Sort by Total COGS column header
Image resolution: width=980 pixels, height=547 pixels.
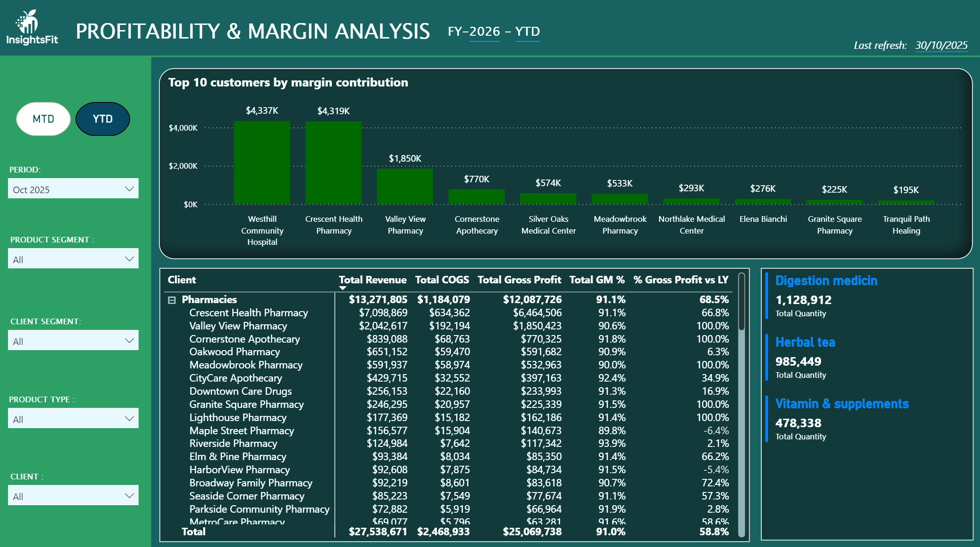442,280
